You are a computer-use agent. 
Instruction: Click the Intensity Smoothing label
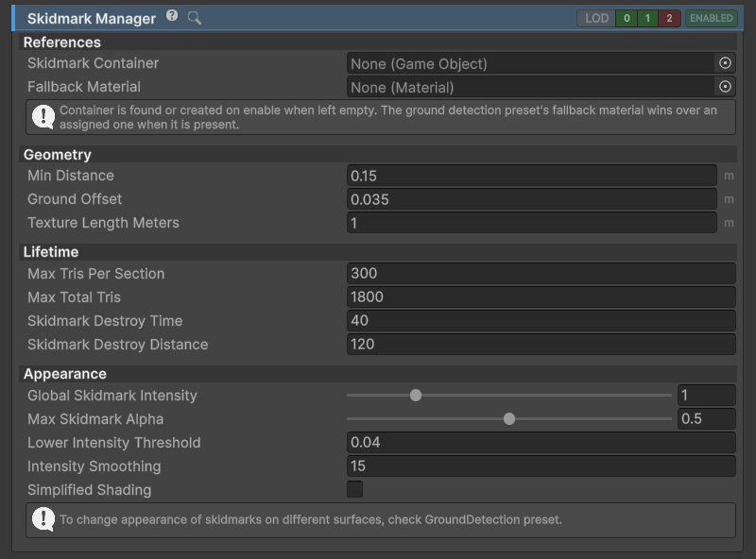[94, 466]
